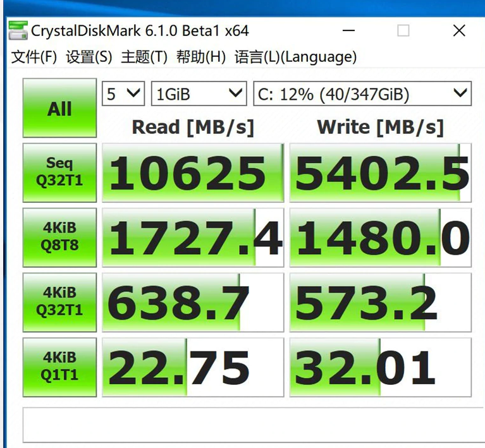Click the 4KiB Q32T1 write result 573.2
This screenshot has height=448, width=485.
tap(381, 303)
